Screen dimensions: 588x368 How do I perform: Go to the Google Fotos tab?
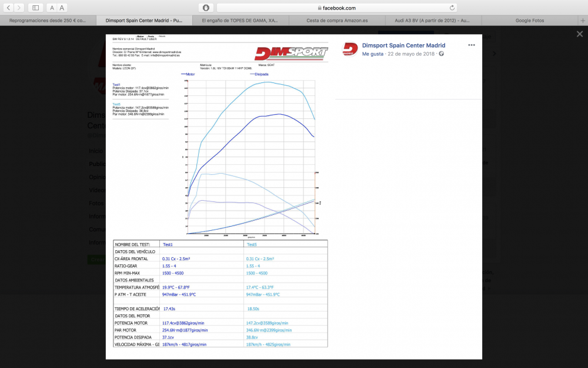pyautogui.click(x=529, y=20)
